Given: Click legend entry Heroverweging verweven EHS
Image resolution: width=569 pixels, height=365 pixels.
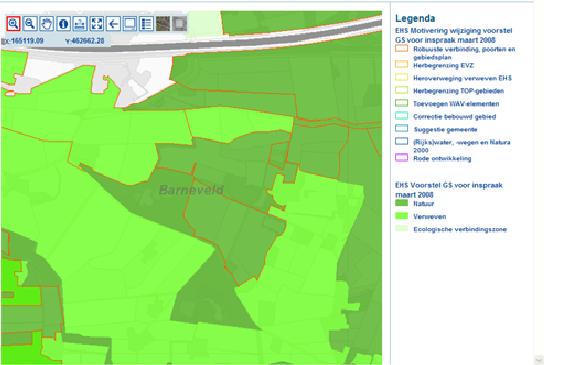Looking at the screenshot, I should coord(462,78).
